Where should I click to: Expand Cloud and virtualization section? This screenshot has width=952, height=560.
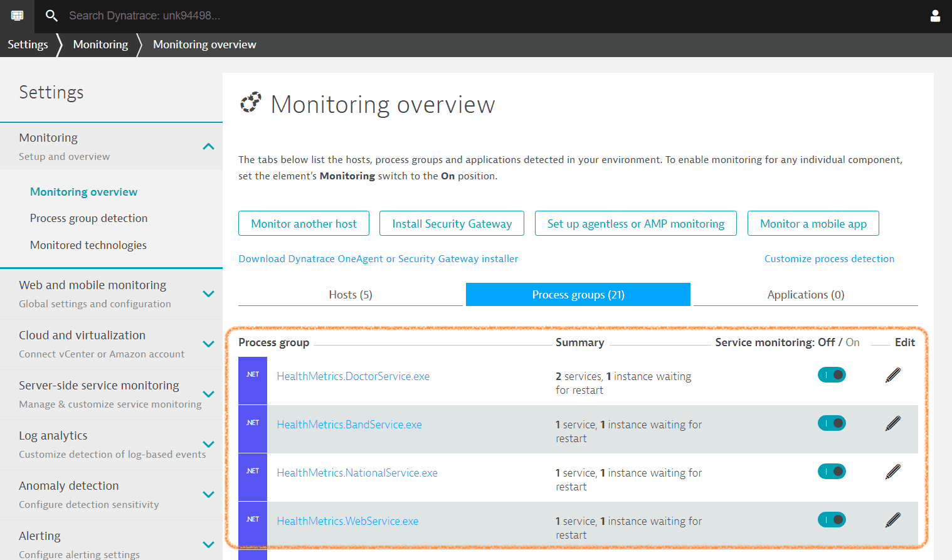coord(209,344)
